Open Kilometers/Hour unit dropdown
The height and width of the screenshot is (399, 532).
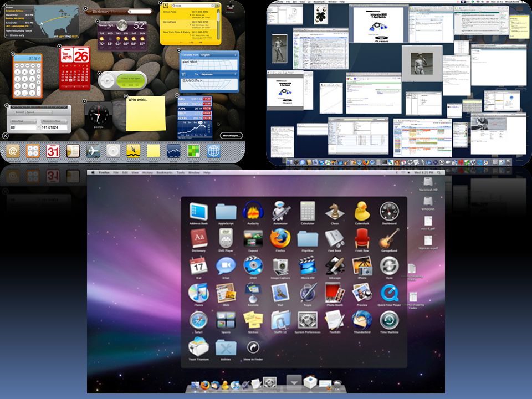point(54,121)
